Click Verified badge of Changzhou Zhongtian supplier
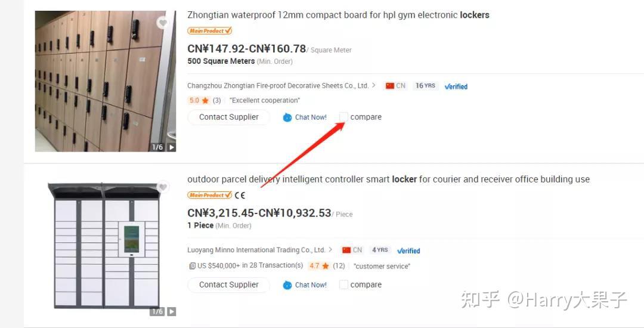Image resolution: width=644 pixels, height=328 pixels. coord(456,86)
